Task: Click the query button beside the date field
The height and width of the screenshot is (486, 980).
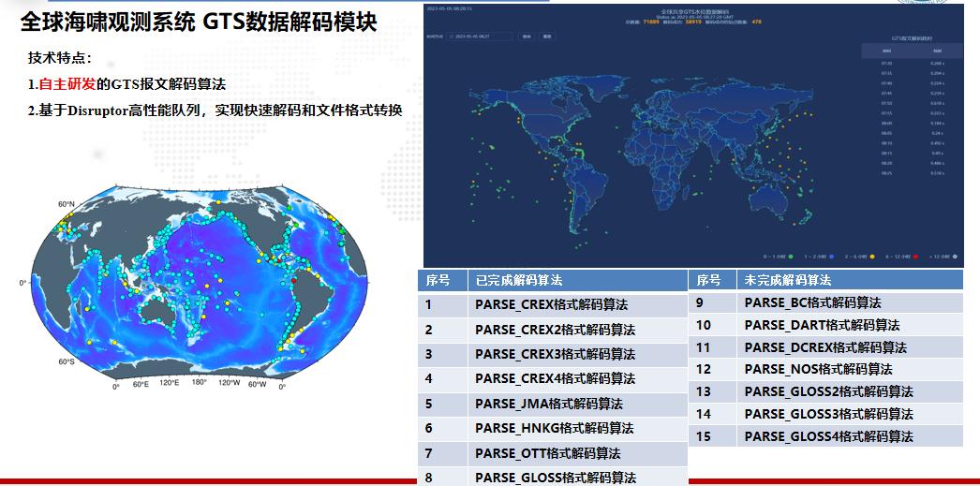Action: (x=527, y=37)
